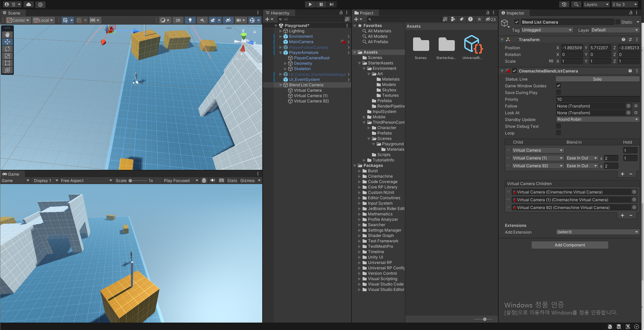The image size is (644, 330).
Task: Open Add Extension (select) dropdown
Action: (598, 232)
